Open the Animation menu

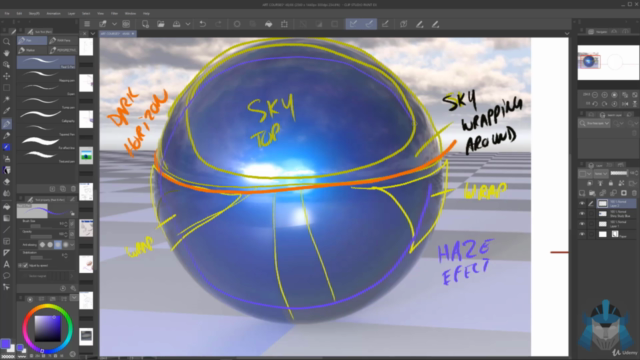tap(53, 13)
